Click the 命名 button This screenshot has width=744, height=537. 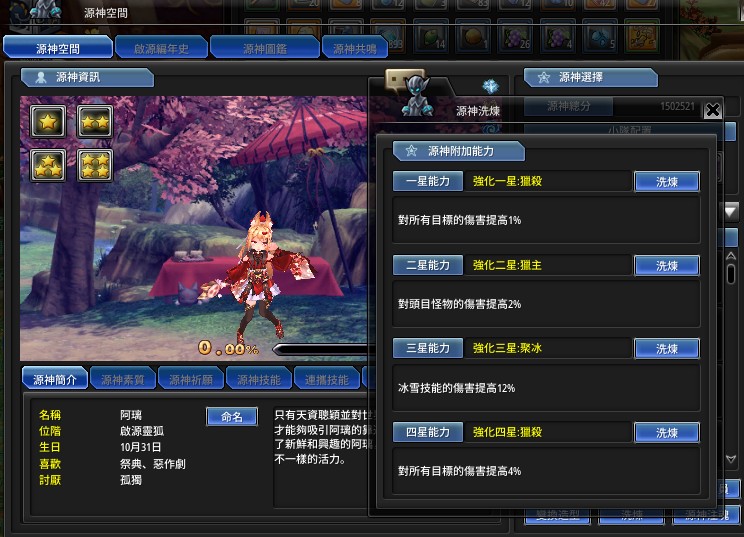pos(232,417)
